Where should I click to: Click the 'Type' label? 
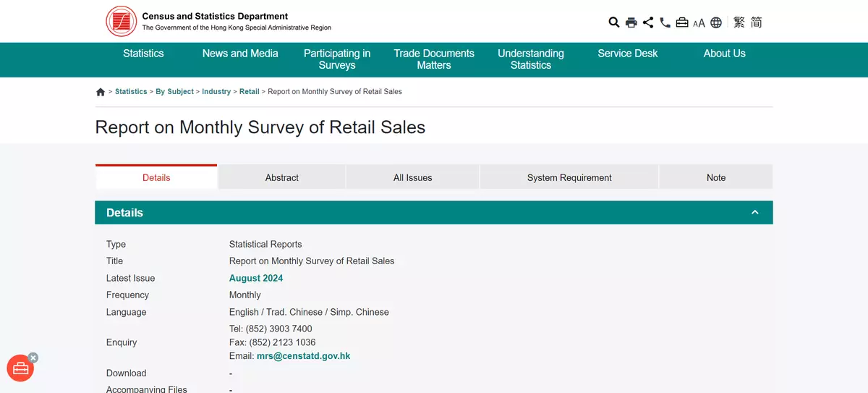coord(116,244)
